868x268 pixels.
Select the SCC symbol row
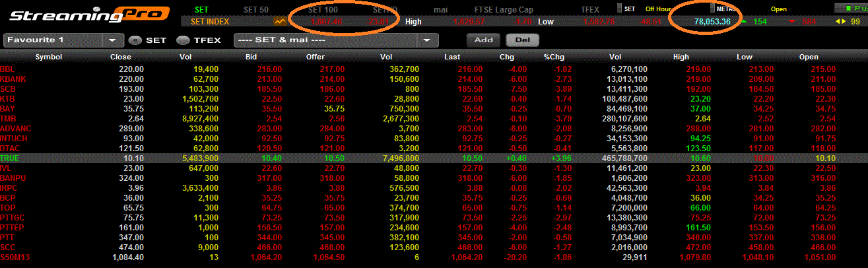(x=434, y=248)
